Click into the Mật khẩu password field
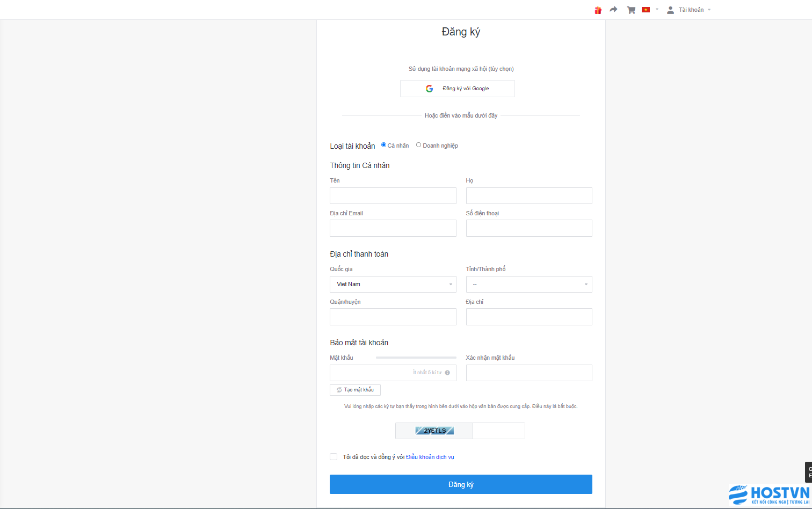Image resolution: width=812 pixels, height=509 pixels. (x=393, y=373)
